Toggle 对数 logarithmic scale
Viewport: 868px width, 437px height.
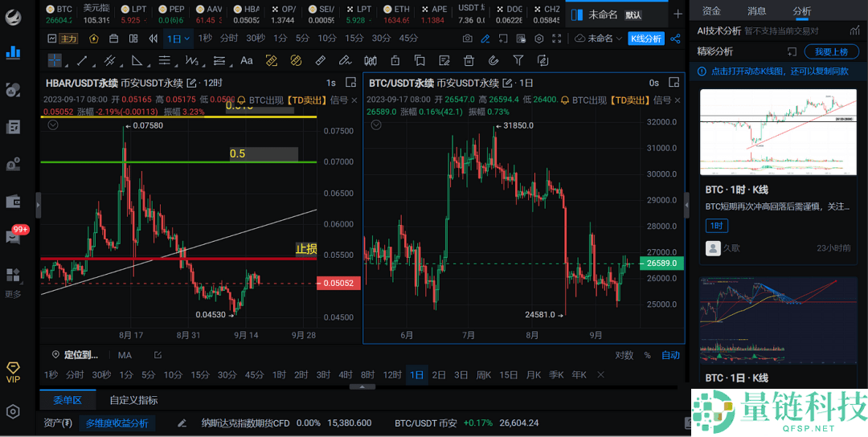click(x=624, y=355)
